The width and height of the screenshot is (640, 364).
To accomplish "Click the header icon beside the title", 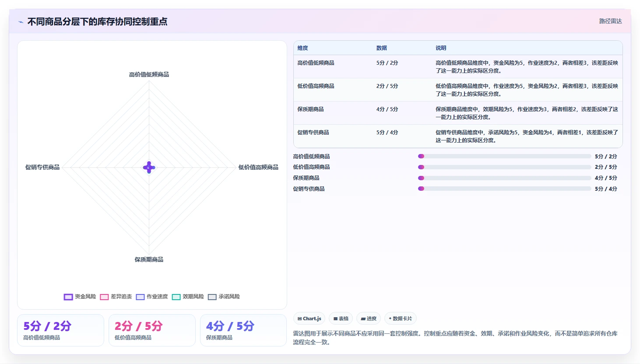I will tap(21, 22).
